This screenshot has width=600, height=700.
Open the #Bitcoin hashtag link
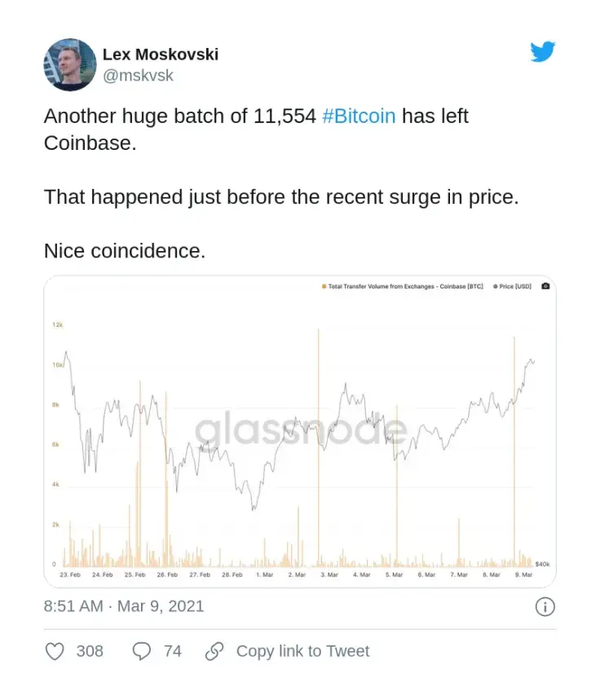[359, 116]
